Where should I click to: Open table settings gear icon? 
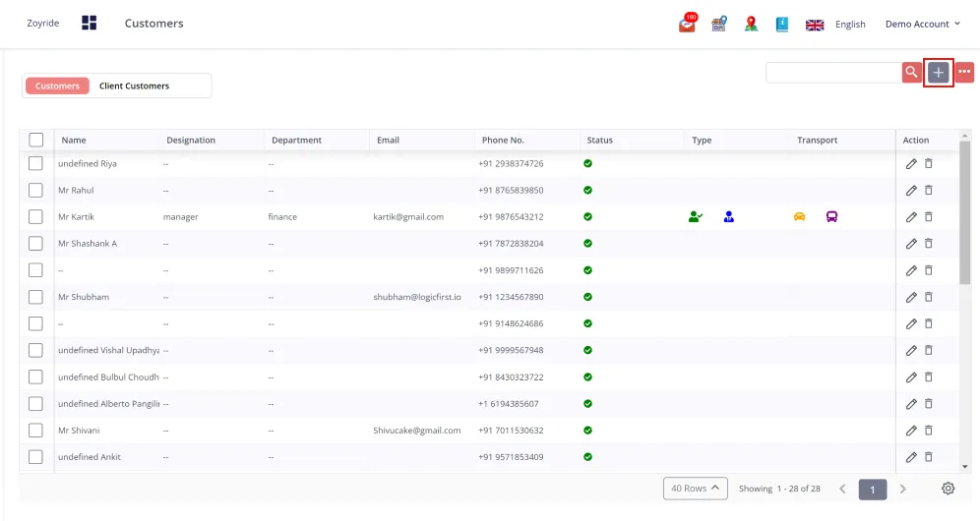pos(949,489)
